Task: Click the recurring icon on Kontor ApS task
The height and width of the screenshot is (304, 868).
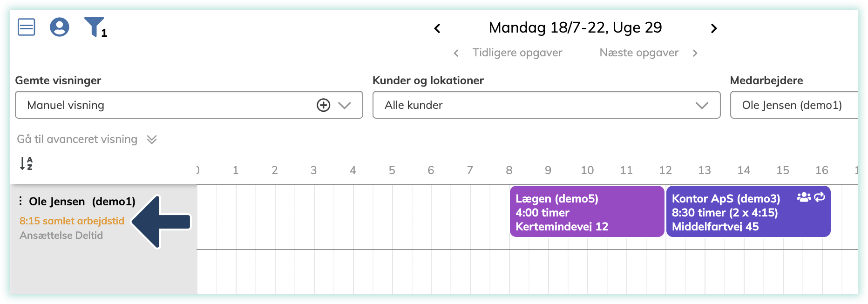Action: (819, 198)
